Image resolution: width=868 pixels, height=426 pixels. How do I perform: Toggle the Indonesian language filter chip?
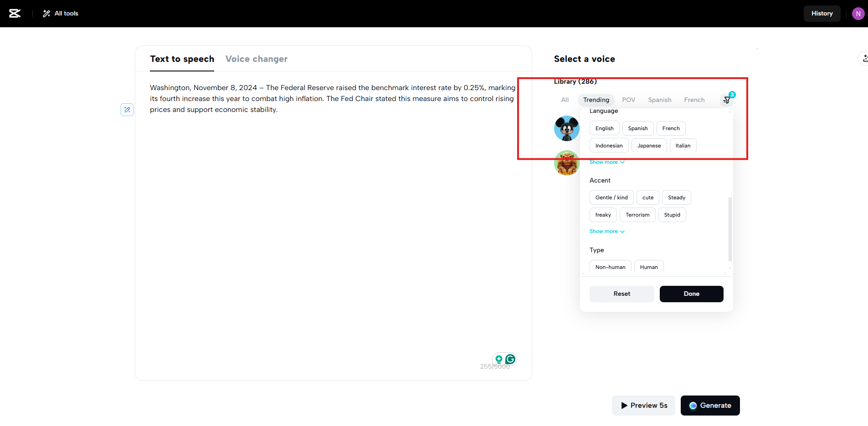609,146
